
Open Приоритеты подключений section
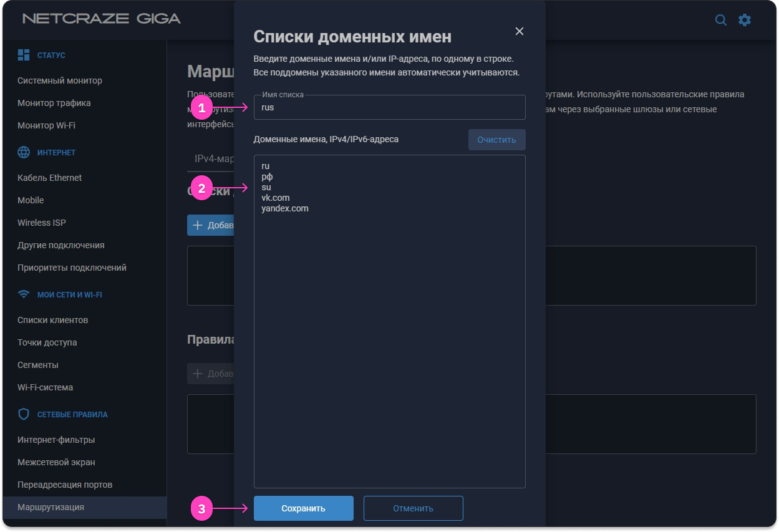(x=72, y=268)
